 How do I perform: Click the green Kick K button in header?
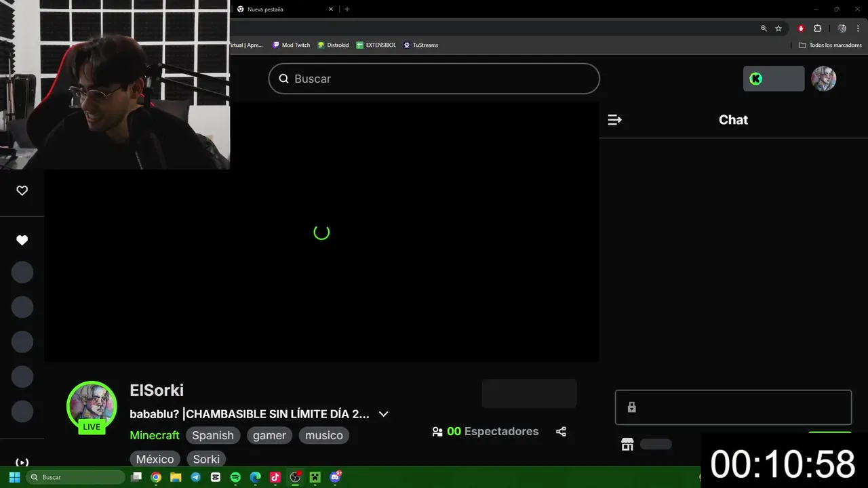pos(774,79)
